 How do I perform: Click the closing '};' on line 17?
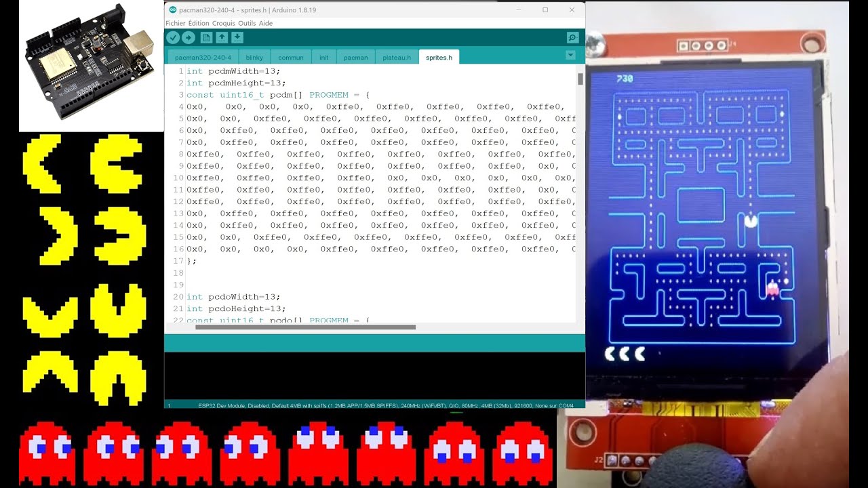pos(192,261)
